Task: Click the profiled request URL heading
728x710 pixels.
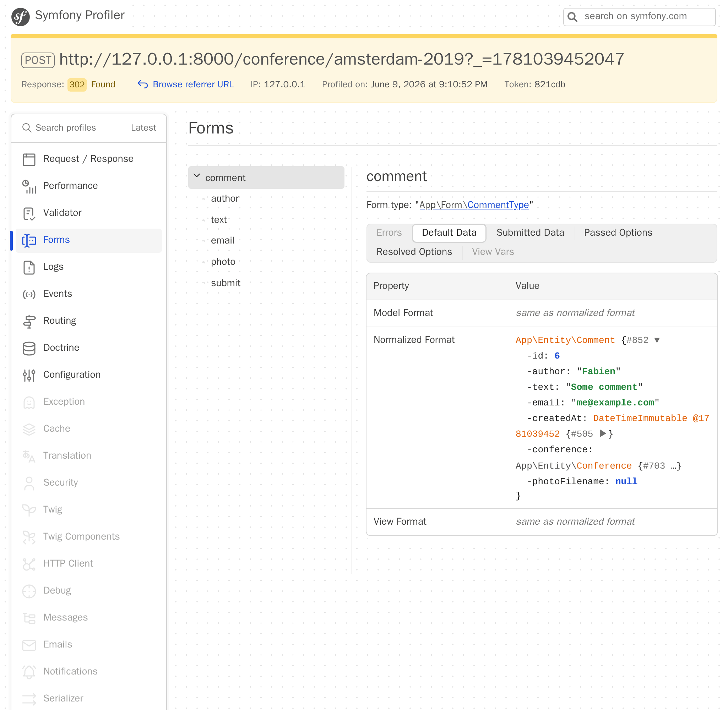Action: [x=342, y=59]
